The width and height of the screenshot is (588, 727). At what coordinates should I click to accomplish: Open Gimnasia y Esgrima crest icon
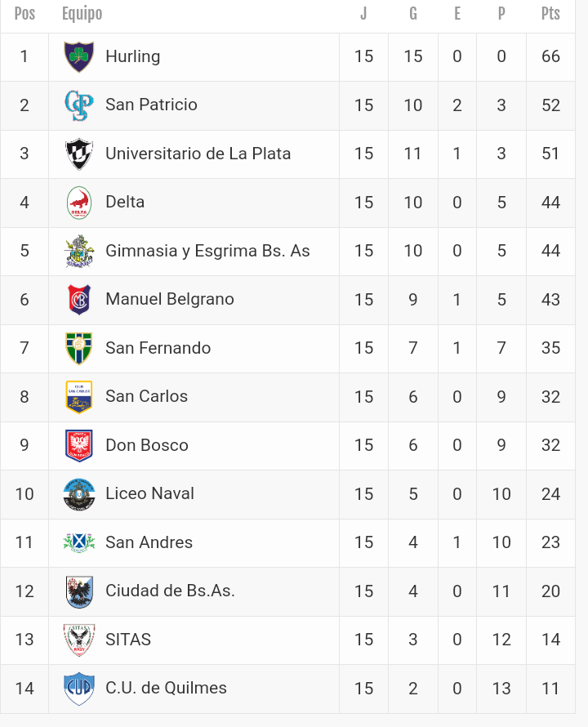[79, 251]
